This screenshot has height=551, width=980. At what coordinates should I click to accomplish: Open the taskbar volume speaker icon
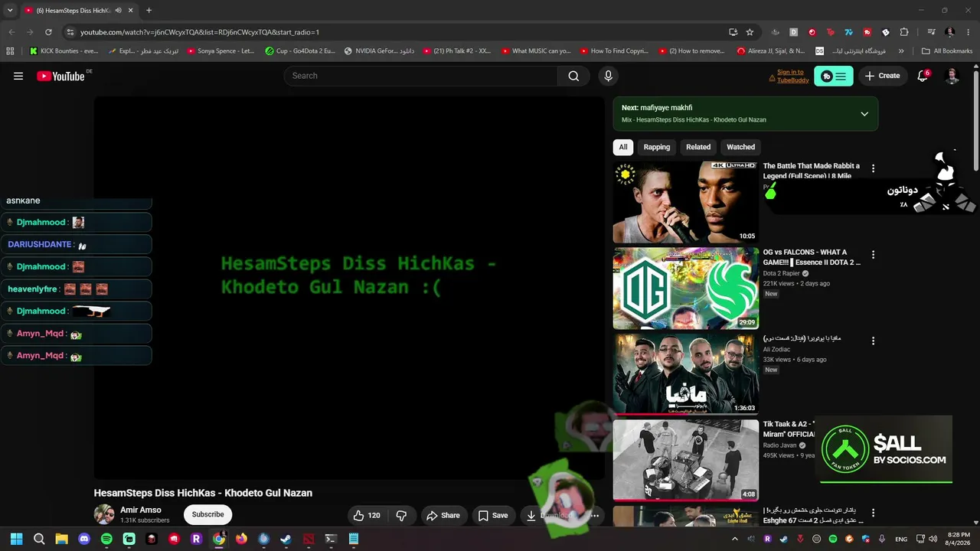click(933, 539)
